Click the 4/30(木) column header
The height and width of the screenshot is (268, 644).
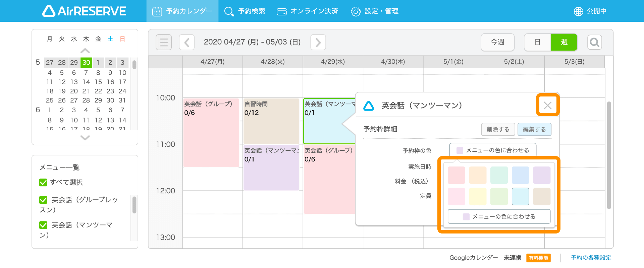coord(393,62)
